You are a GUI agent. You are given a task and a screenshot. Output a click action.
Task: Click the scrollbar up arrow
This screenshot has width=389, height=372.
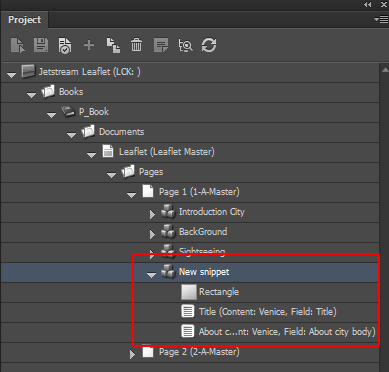(385, 70)
